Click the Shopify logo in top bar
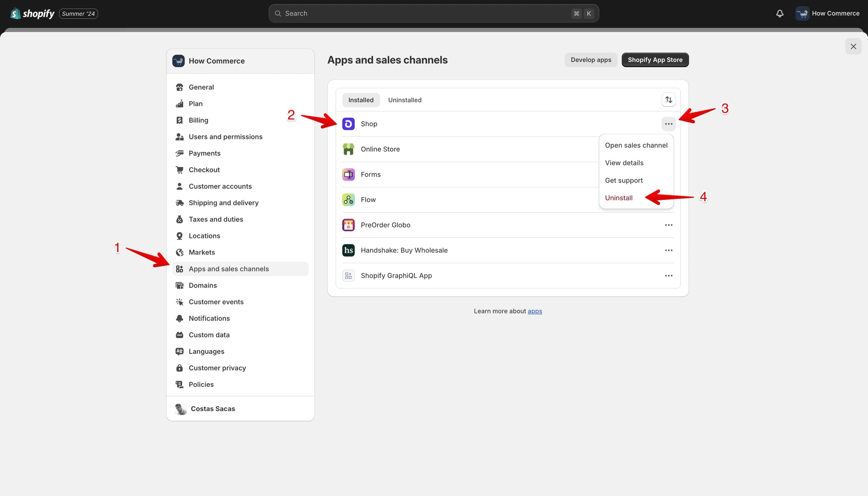This screenshot has height=496, width=868. (32, 14)
